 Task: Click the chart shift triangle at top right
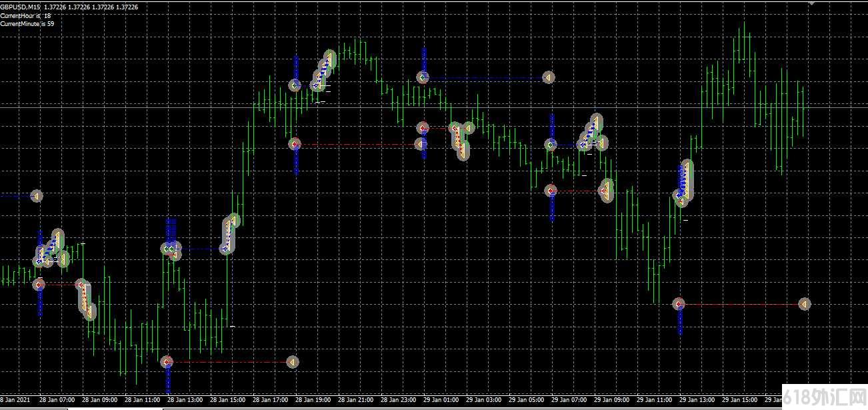tap(811, 3)
